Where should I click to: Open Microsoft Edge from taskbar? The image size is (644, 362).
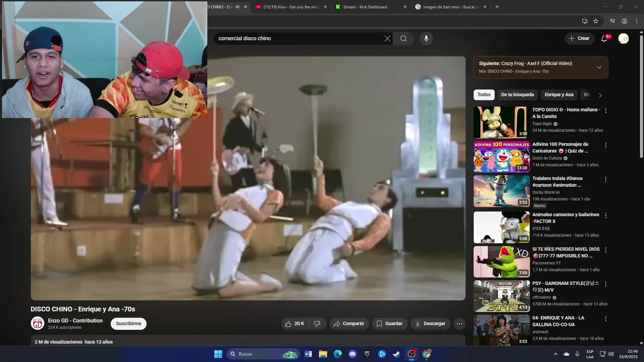[338, 354]
